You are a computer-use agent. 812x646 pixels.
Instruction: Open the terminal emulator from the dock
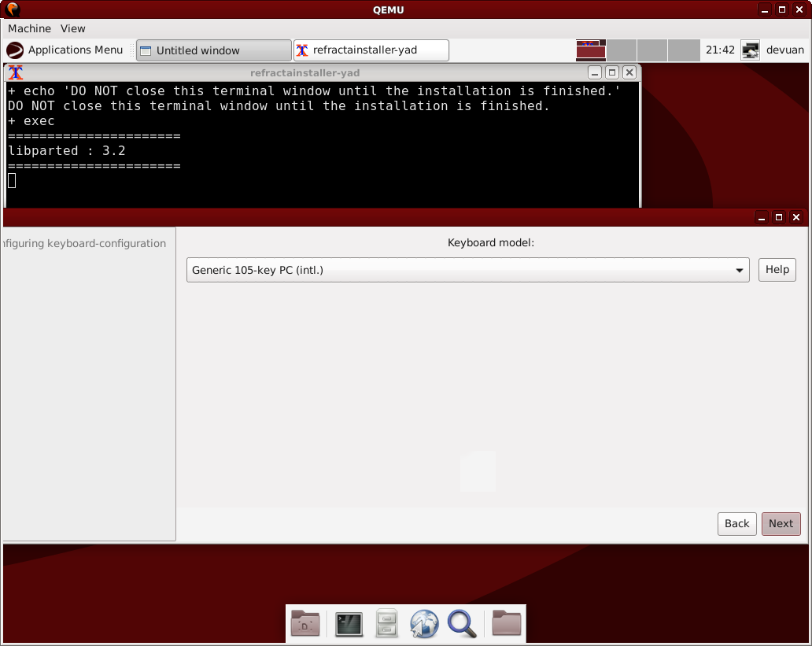(x=349, y=624)
